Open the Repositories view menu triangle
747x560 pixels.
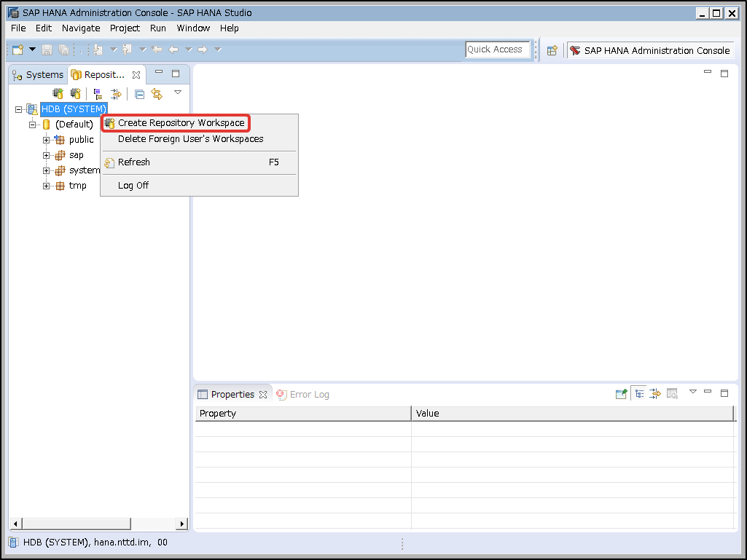coord(178,92)
